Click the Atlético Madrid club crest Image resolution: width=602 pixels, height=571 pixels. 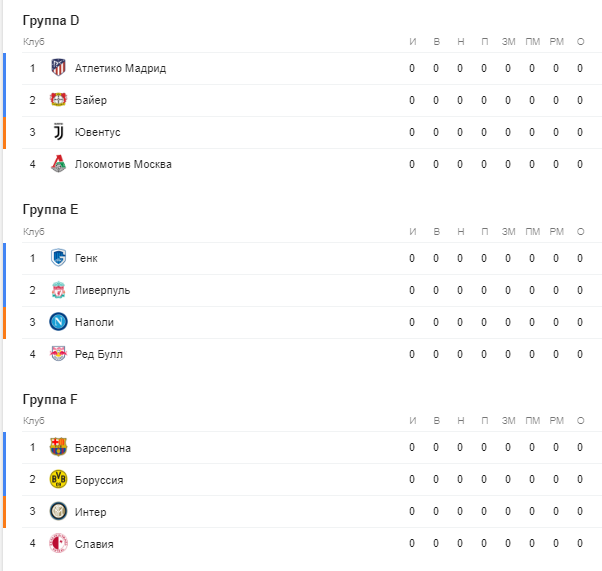pyautogui.click(x=58, y=68)
